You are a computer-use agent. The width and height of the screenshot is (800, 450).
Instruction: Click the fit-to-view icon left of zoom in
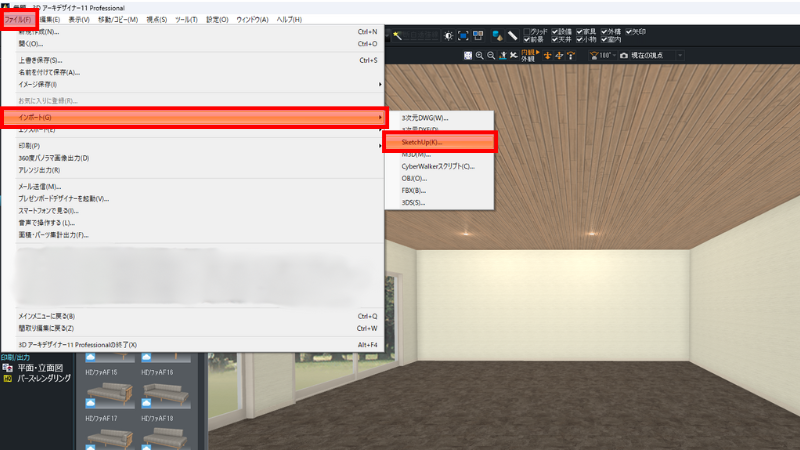tap(468, 56)
